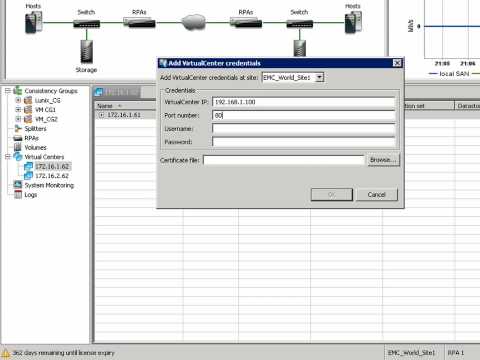The width and height of the screenshot is (480, 360).
Task: Click the Volumes icon in tree
Action: click(18, 147)
